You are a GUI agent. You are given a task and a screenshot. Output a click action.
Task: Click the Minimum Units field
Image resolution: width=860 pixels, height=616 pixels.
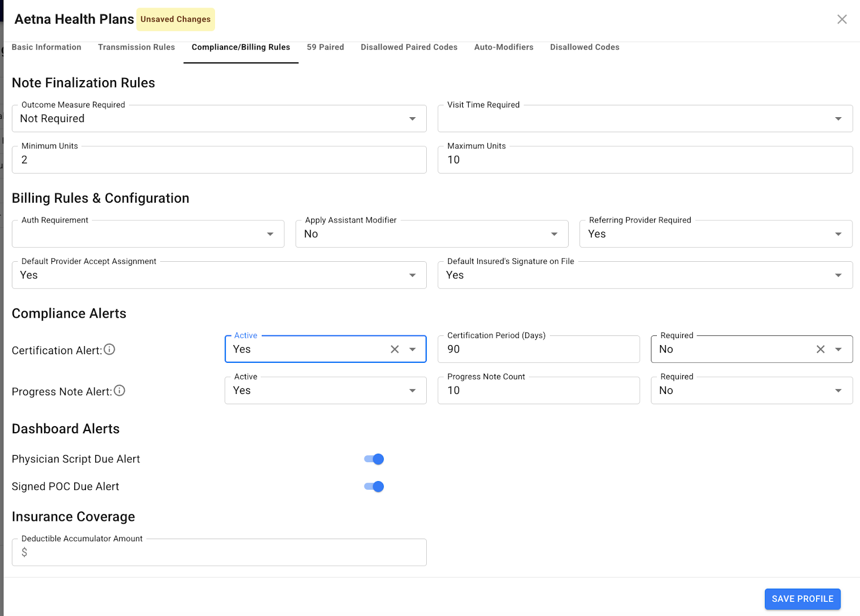219,160
